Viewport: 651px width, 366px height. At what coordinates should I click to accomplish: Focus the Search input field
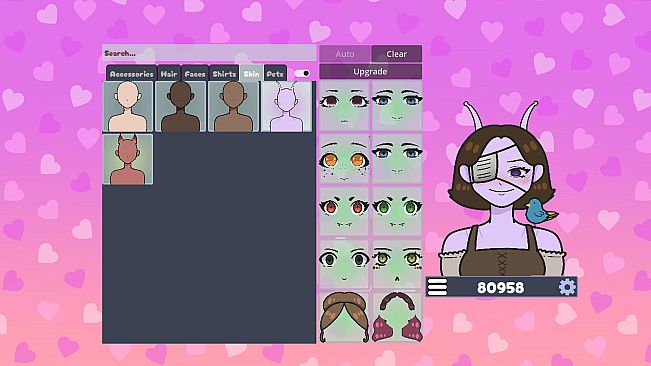209,53
